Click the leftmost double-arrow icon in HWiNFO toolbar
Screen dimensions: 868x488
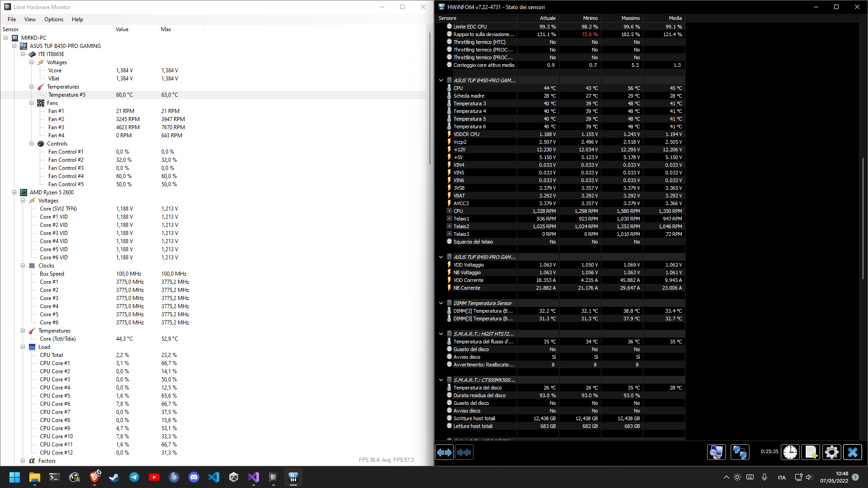(x=444, y=452)
